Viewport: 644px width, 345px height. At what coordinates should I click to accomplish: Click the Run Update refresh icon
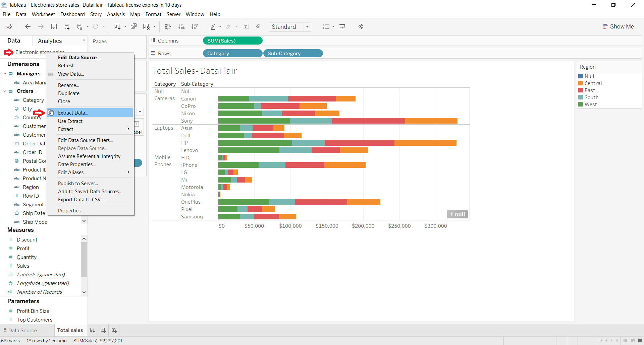click(x=96, y=26)
